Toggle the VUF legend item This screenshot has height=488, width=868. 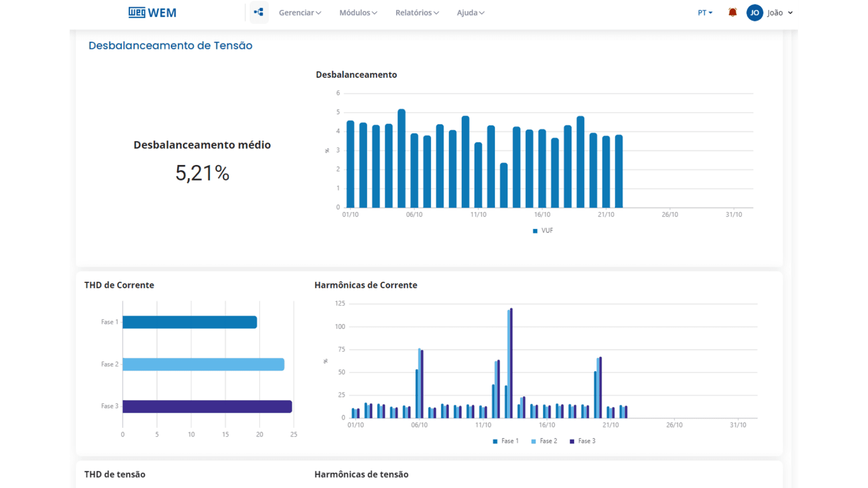pos(542,230)
